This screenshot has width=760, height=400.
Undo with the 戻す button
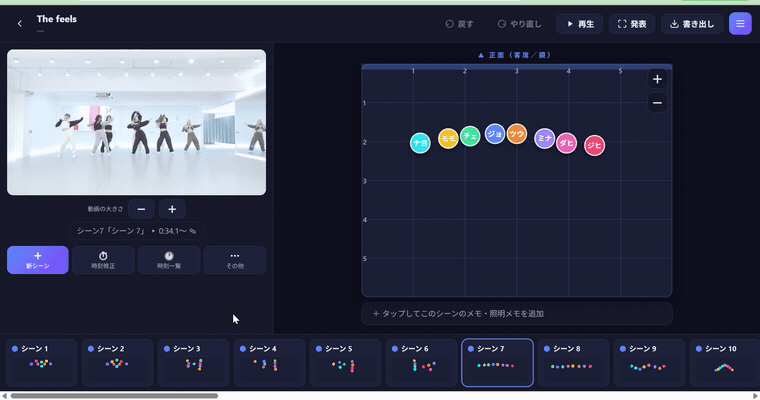459,24
